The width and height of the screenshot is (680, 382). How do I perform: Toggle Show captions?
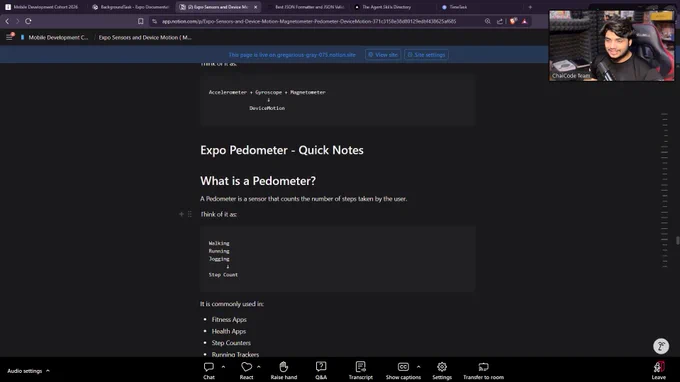tap(403, 371)
